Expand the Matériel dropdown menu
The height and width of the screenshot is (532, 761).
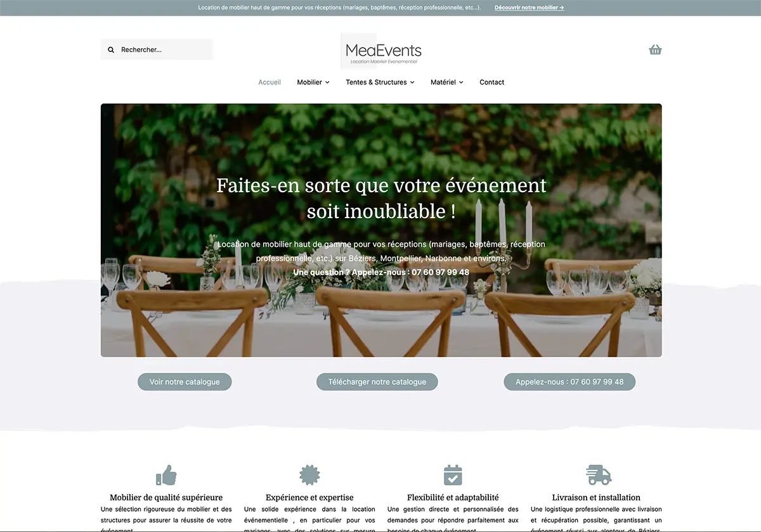(x=447, y=82)
